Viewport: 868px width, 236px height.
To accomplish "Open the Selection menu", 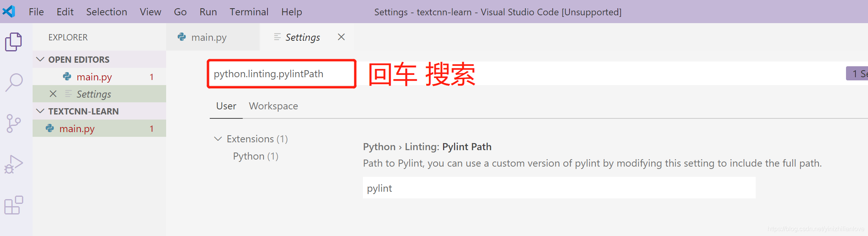I will click(x=106, y=12).
